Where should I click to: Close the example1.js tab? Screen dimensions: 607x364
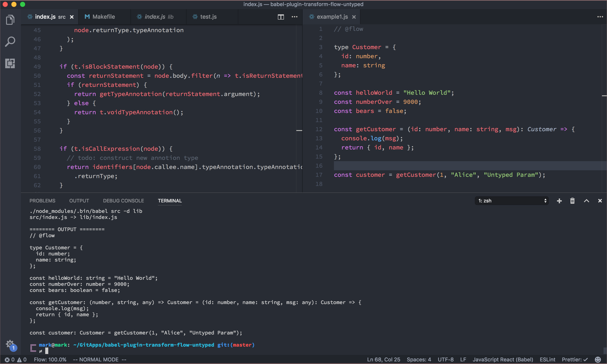point(354,17)
